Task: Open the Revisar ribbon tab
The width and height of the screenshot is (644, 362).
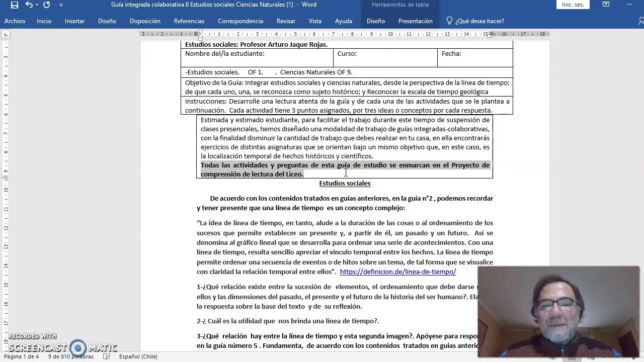Action: pos(286,21)
